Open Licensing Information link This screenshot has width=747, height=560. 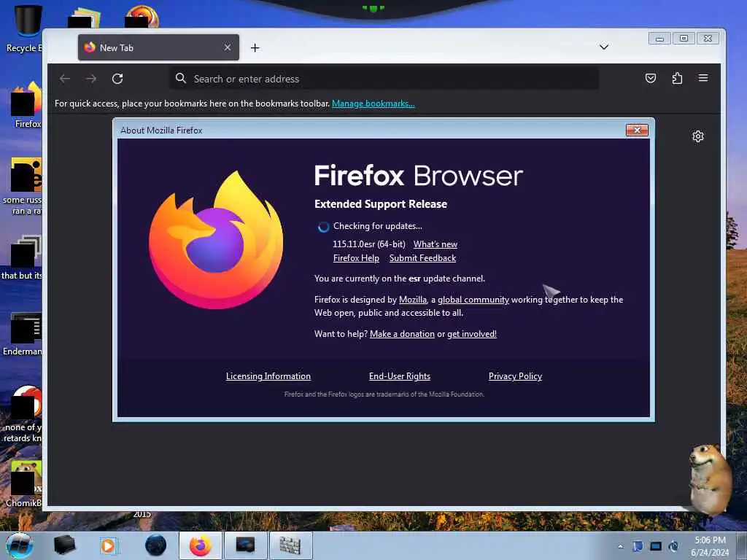click(x=268, y=376)
